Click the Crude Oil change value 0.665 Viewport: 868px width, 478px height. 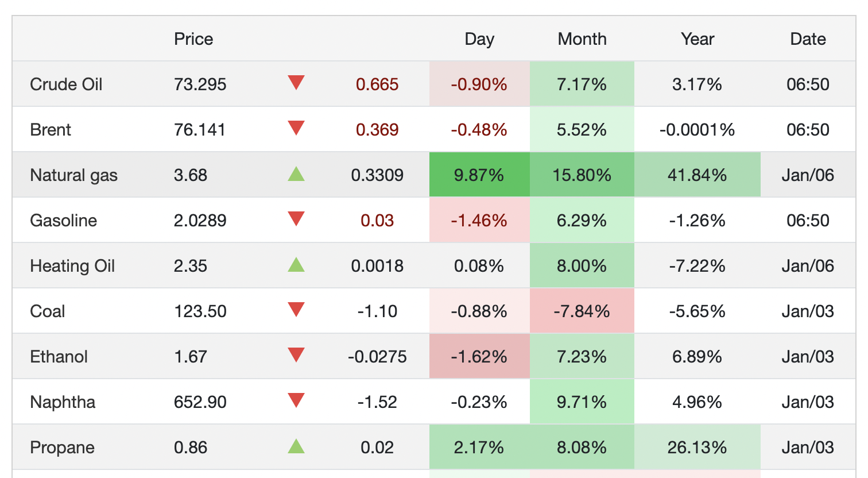pyautogui.click(x=377, y=84)
